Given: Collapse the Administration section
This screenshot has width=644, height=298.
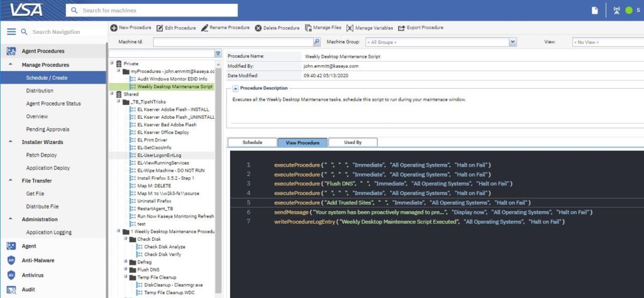Looking at the screenshot, I should click(x=10, y=219).
